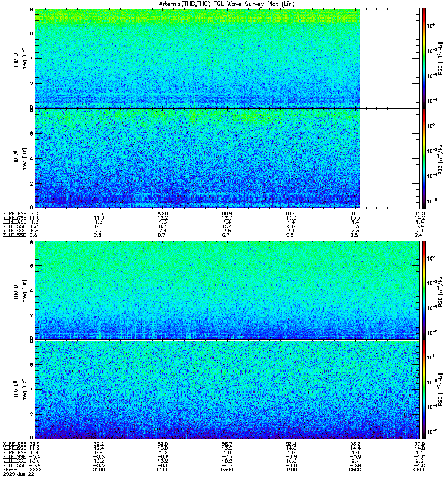Click the 'X_RE_GSE' label below the THB panels
Image resolution: width=448 pixels, height=478 pixels.
[x=14, y=214]
